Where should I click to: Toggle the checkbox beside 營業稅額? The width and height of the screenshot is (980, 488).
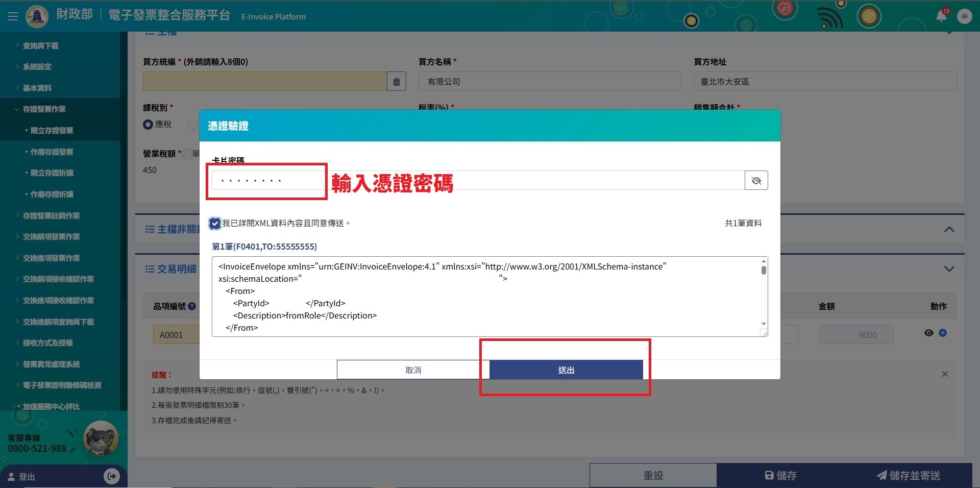[x=187, y=154]
